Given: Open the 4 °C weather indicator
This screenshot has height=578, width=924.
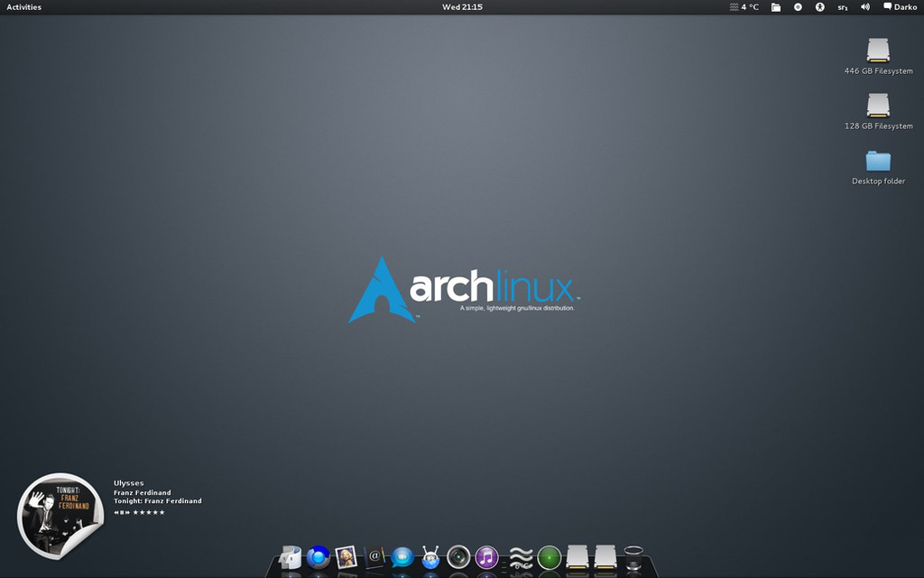Looking at the screenshot, I should 744,7.
